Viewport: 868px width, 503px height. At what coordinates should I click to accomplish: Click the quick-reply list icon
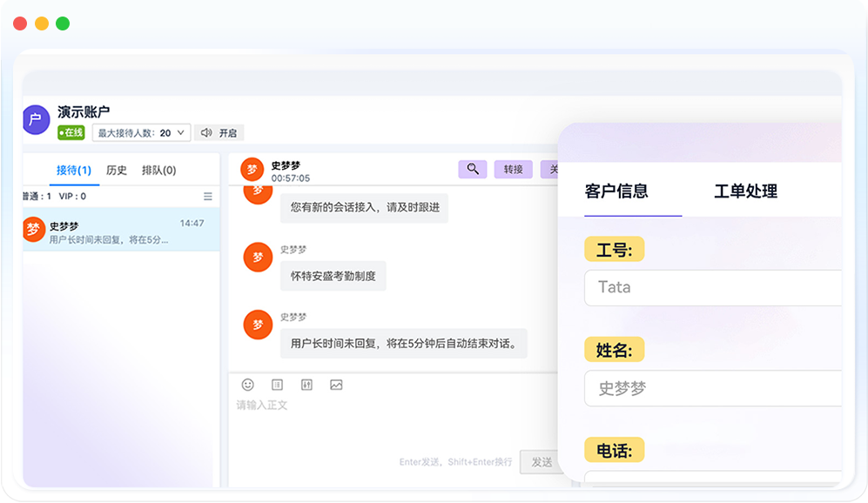point(277,385)
